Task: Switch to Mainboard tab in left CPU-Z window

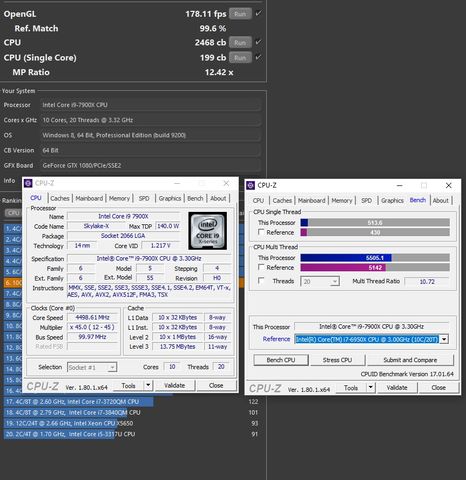Action: tap(89, 198)
